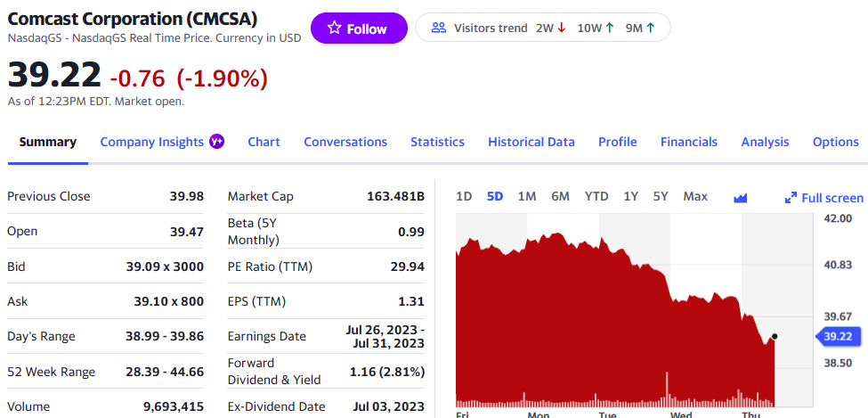Viewport: 868px width, 418px height.
Task: Select the 5D chart range
Action: coord(495,196)
